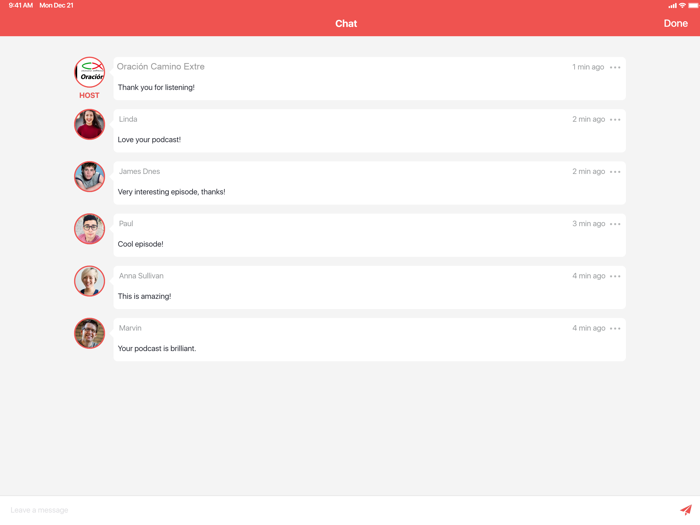This screenshot has width=700, height=525.
Task: Open more options on Paul's message
Action: coord(615,224)
